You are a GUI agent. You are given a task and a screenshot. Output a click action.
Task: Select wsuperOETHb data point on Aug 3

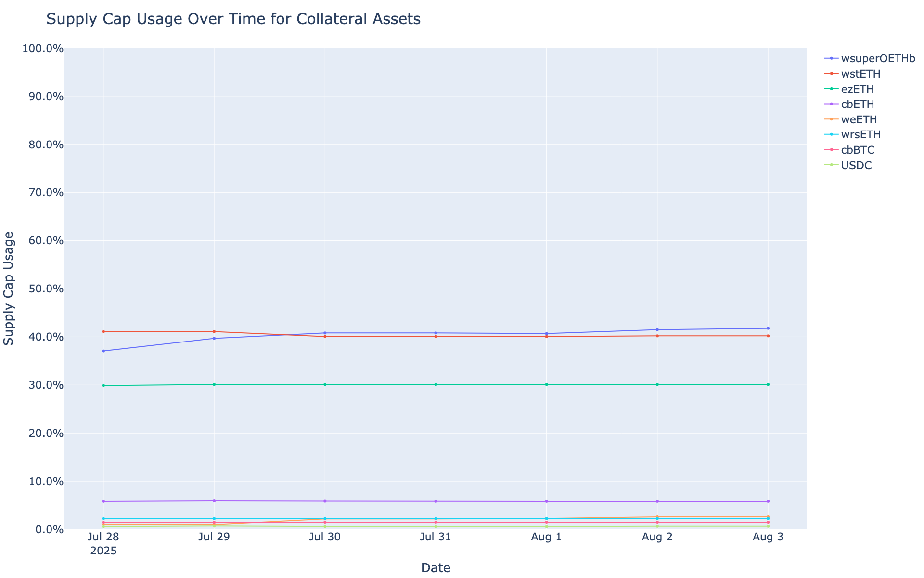point(768,328)
